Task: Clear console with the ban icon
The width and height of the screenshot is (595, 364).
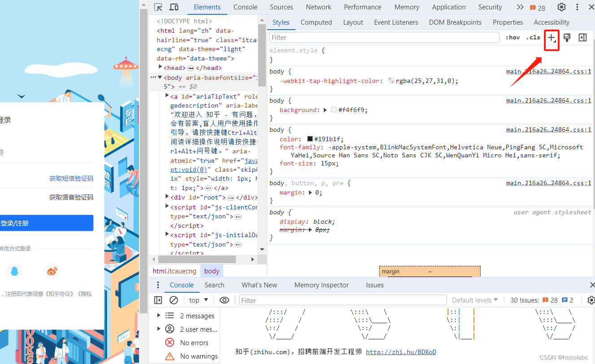Action: (x=174, y=300)
